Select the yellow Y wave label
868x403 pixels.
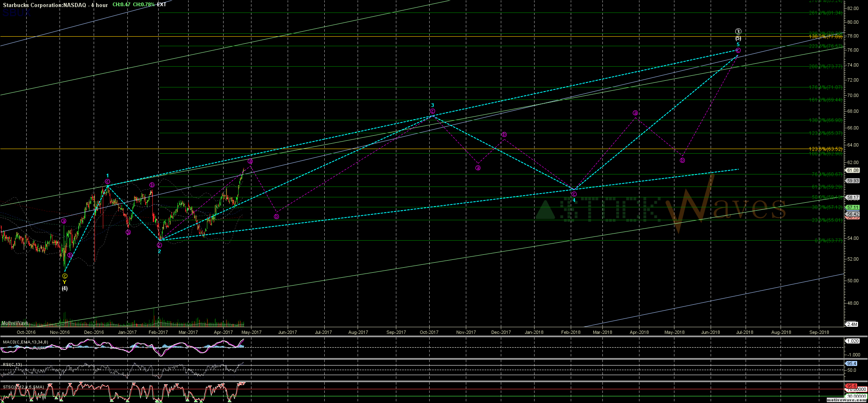(x=65, y=282)
